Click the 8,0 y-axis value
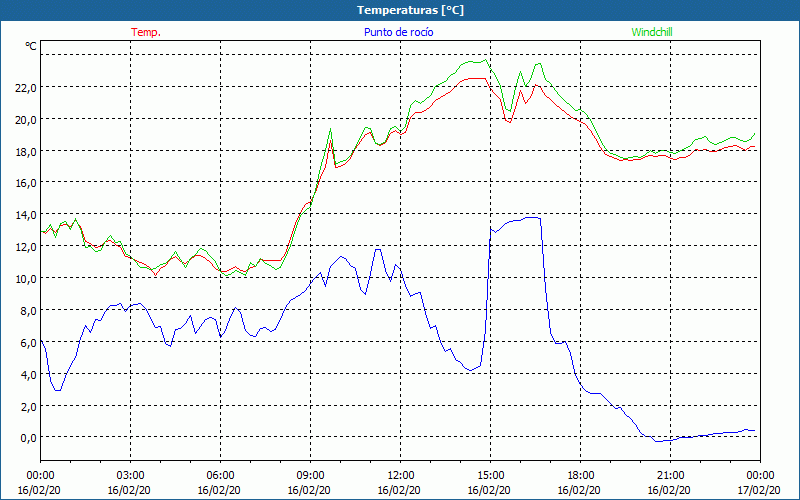Viewport: 800px width, 500px height. pyautogui.click(x=29, y=311)
